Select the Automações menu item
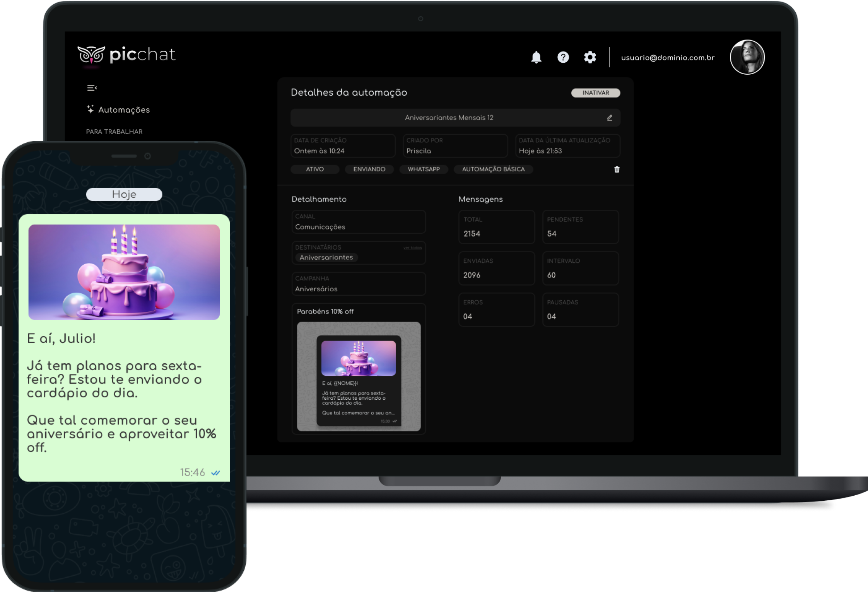 click(124, 110)
